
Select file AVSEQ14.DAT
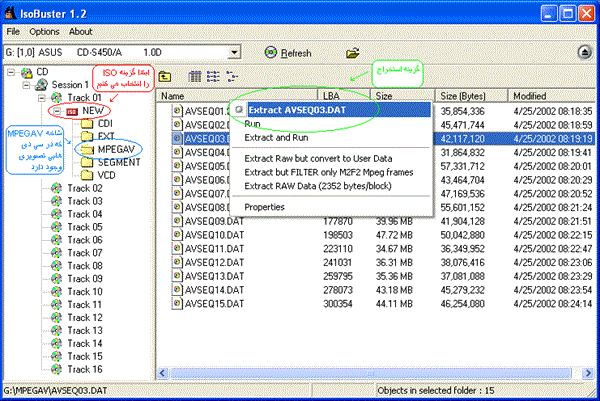coord(214,290)
